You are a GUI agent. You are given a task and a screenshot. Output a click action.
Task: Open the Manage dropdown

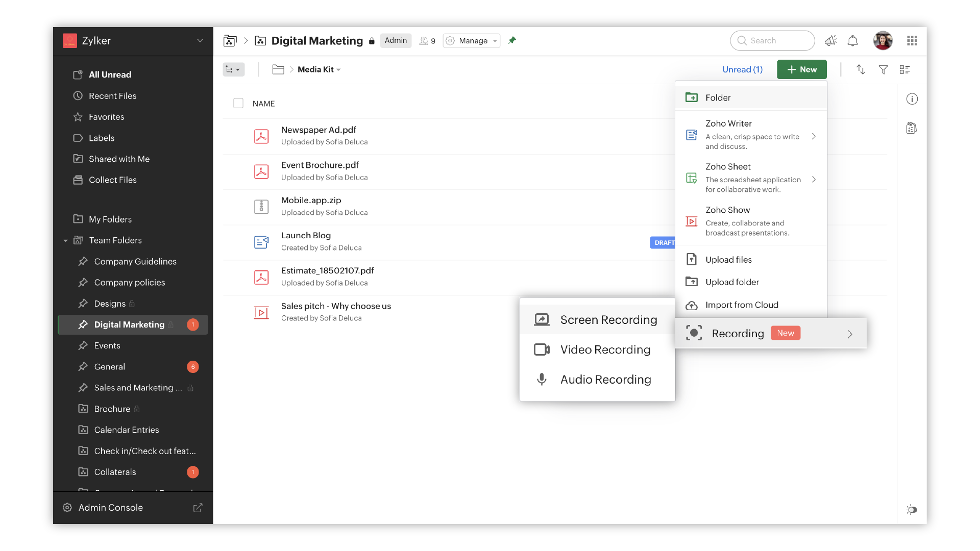click(472, 41)
